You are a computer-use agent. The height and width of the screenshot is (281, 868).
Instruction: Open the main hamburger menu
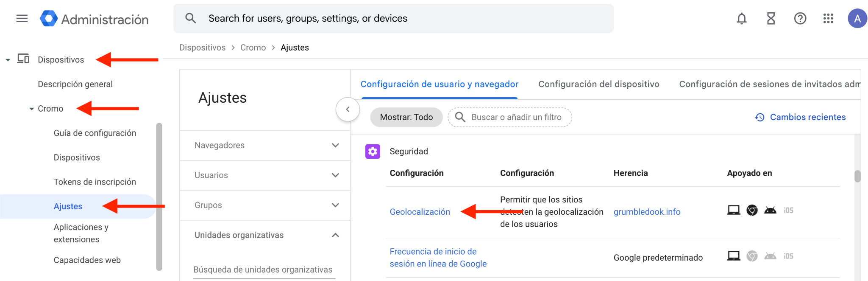click(x=22, y=19)
